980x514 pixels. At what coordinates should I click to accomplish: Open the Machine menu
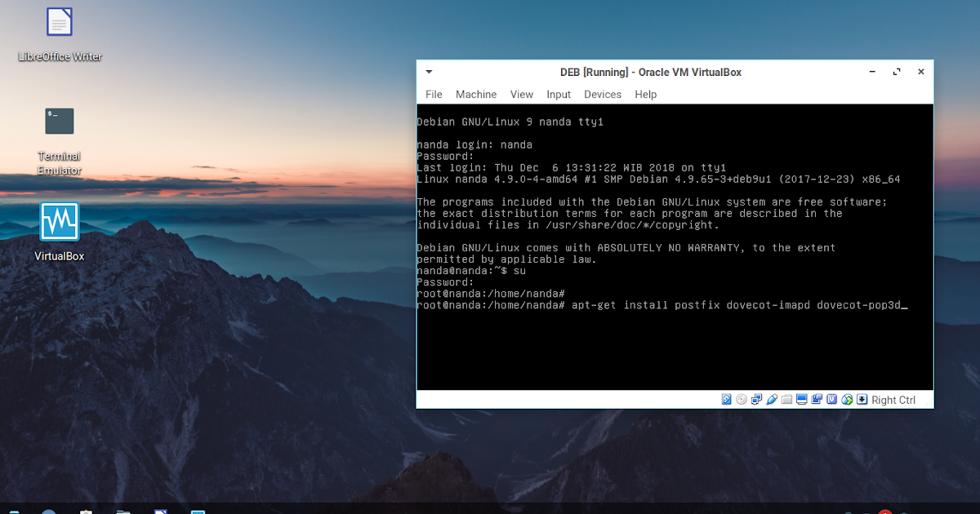pos(476,95)
